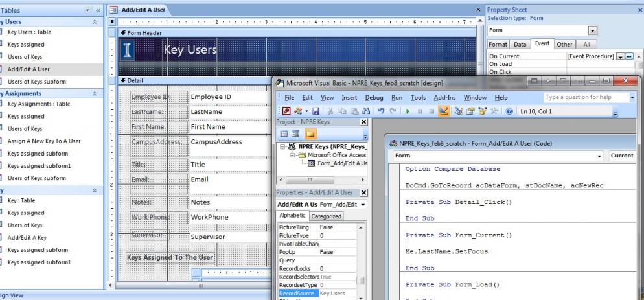Save the VBA project with floppy icon
This screenshot has height=300, width=644.
tap(316, 111)
